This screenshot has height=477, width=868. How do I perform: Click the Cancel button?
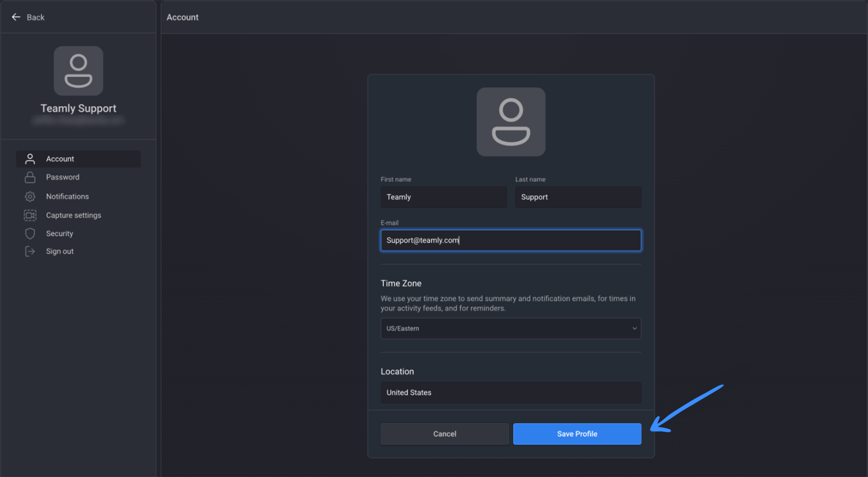445,434
